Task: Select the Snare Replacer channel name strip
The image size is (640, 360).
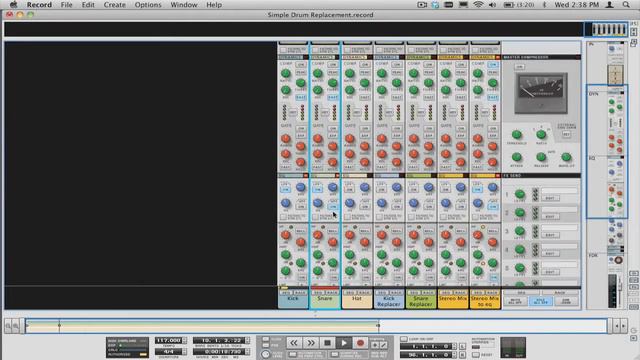Action: [421, 302]
